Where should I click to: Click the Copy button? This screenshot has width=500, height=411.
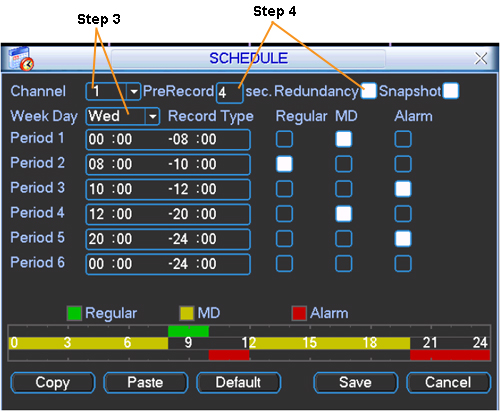tap(53, 382)
